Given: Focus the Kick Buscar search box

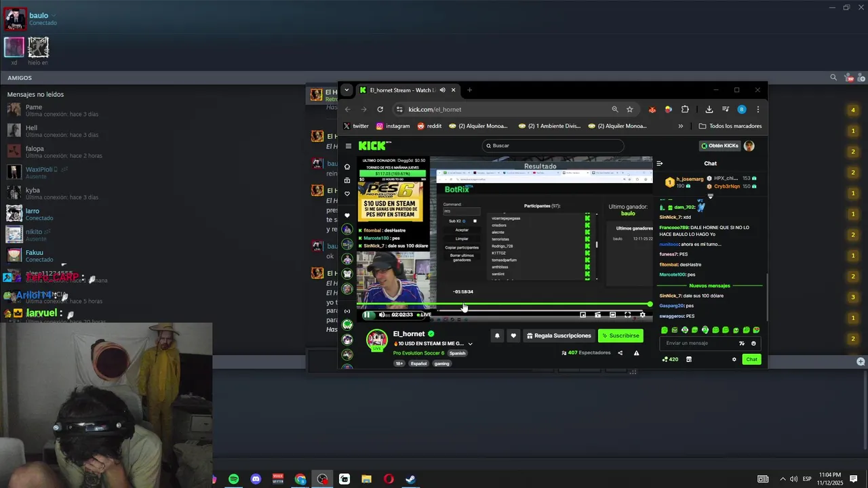Looking at the screenshot, I should click(x=553, y=146).
